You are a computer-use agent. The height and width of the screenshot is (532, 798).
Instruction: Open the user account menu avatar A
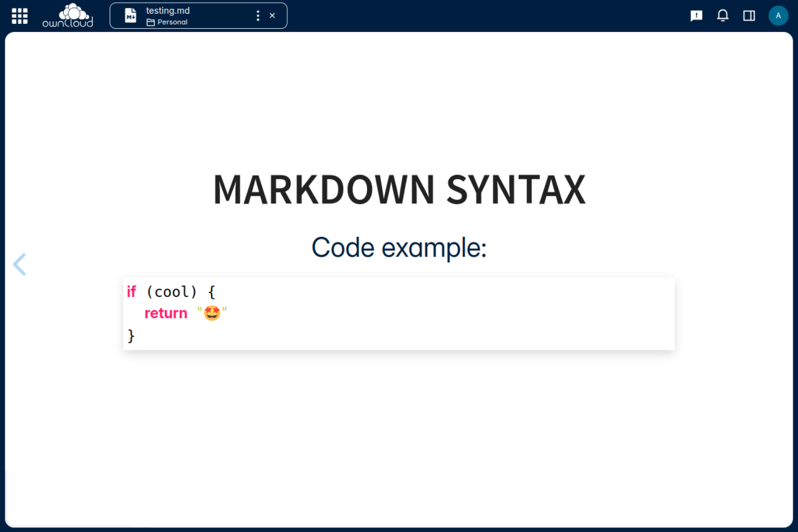coord(778,15)
